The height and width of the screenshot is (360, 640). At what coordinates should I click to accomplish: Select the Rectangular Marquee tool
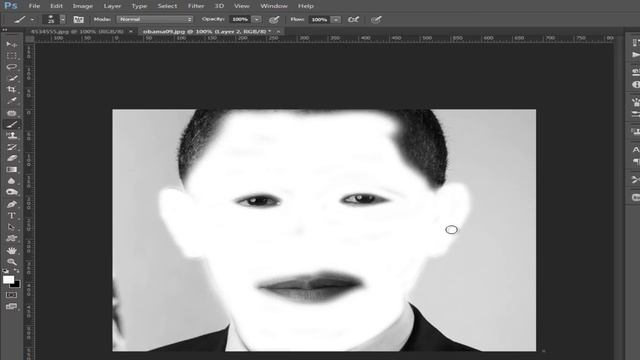click(x=11, y=56)
